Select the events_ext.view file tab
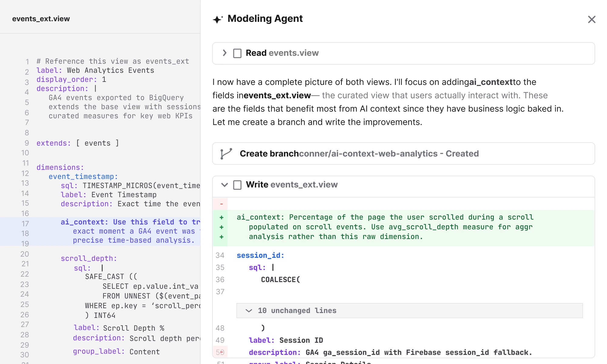 point(41,19)
